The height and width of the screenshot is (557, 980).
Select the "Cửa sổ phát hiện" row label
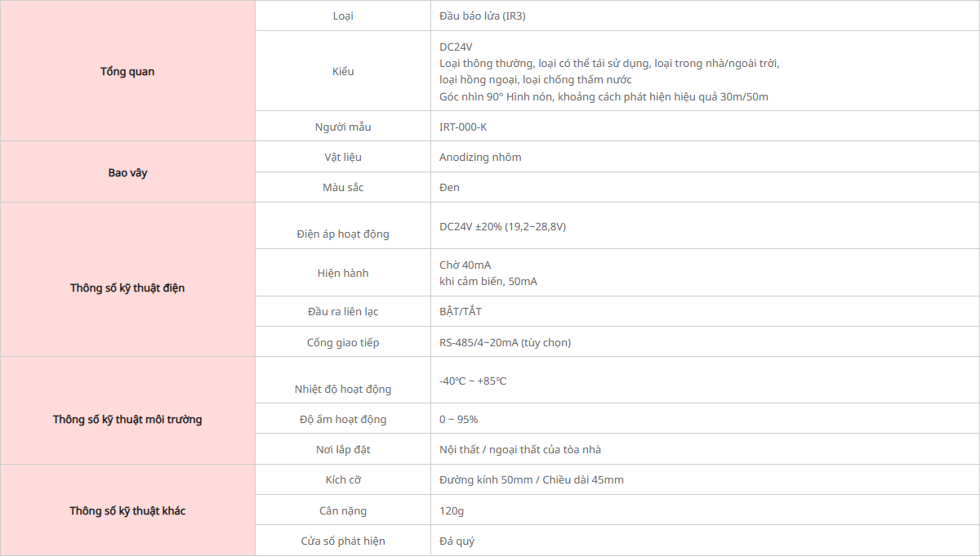(x=343, y=541)
